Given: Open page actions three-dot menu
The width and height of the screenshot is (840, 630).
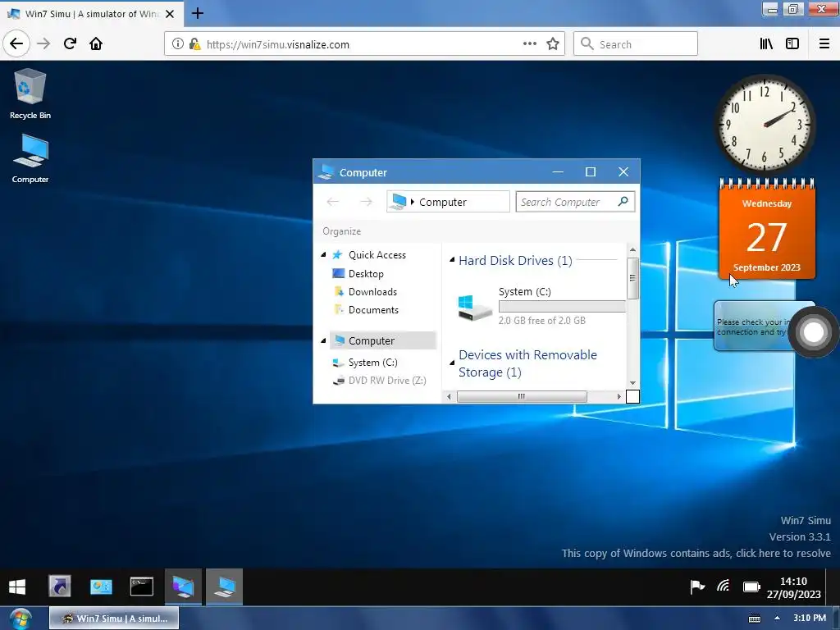Looking at the screenshot, I should 529,44.
